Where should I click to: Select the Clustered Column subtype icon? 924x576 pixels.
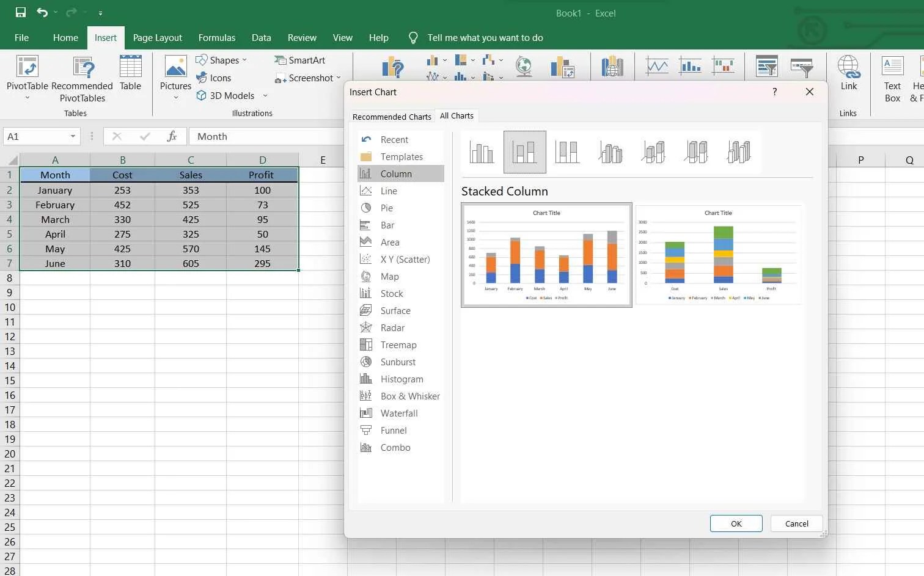click(x=482, y=151)
